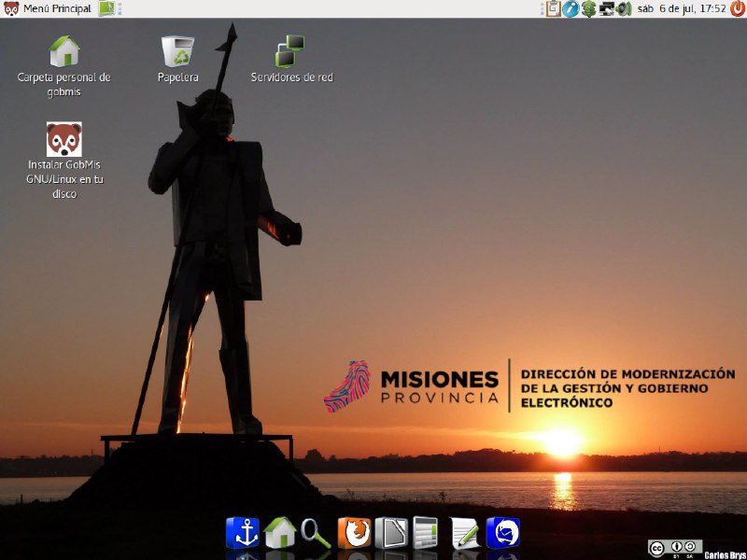Open the text editor notepad in dock

tap(465, 533)
